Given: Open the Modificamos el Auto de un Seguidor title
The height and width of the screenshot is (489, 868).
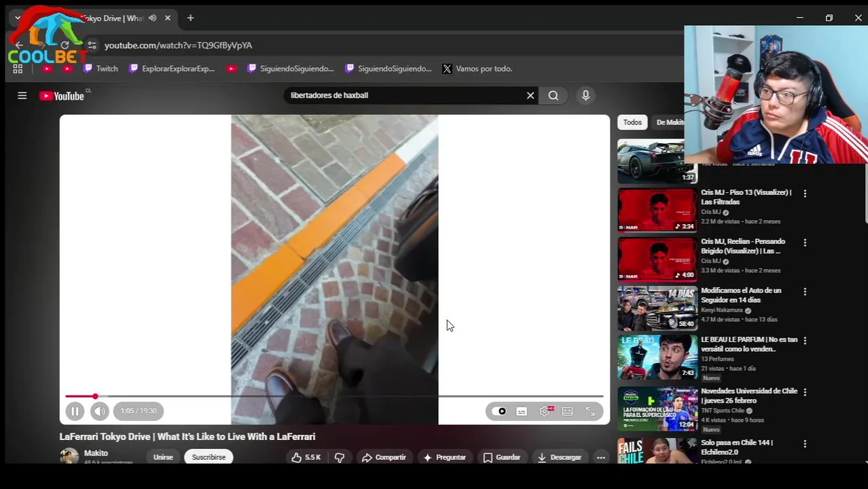Looking at the screenshot, I should 741,295.
